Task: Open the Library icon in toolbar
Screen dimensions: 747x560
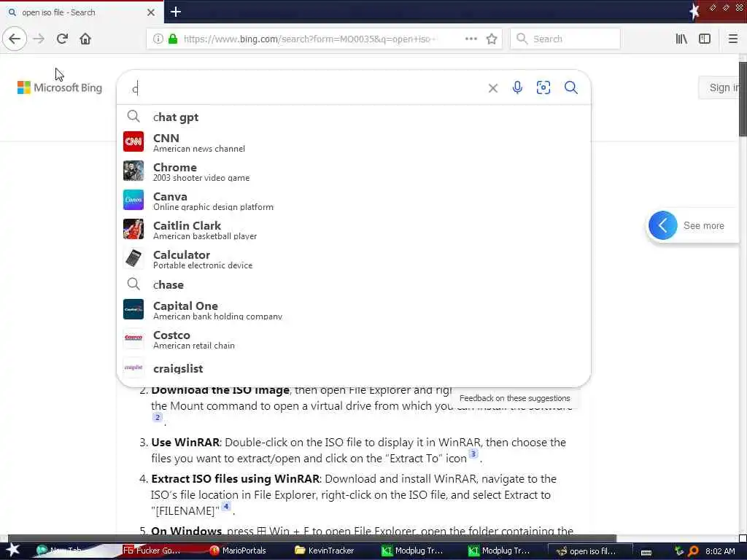Action: 681,39
